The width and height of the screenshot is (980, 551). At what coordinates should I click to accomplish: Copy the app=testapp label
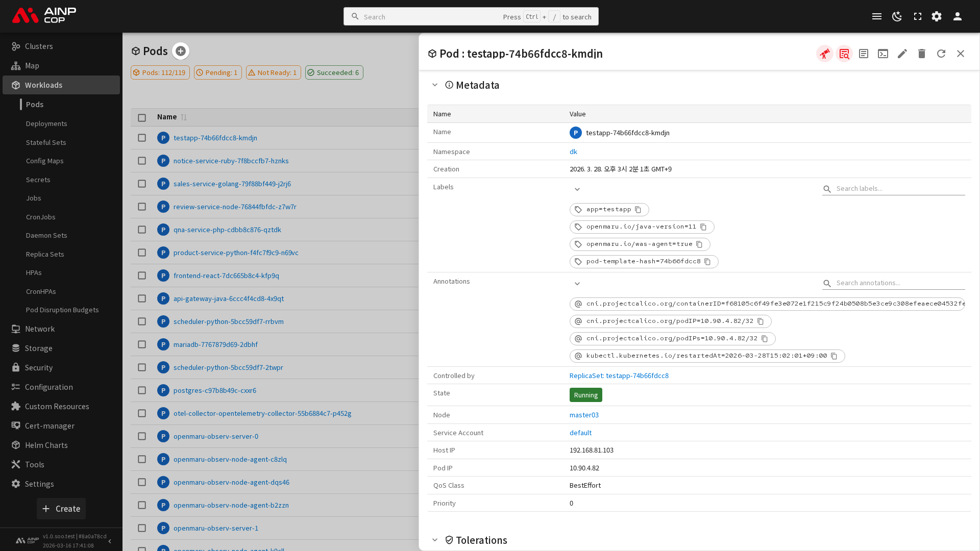[638, 210]
